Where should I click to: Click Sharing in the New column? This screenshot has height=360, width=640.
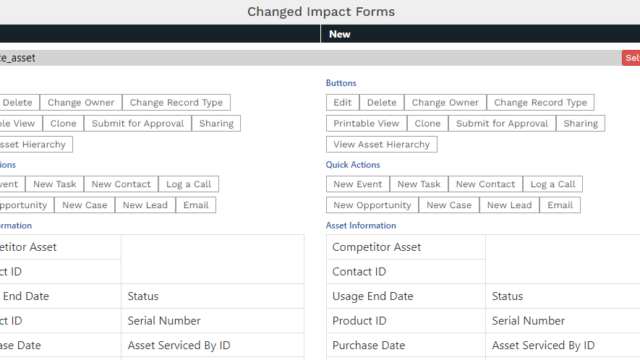(x=580, y=123)
